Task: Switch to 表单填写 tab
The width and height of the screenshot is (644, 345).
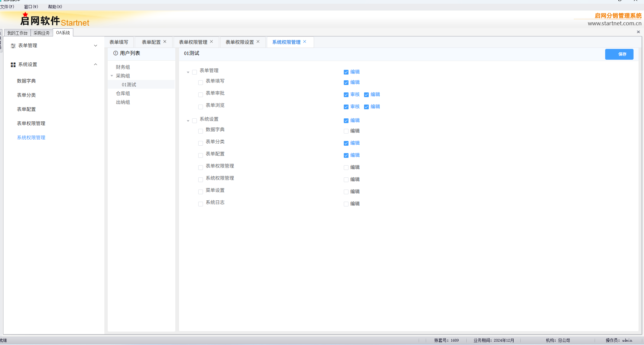Action: pyautogui.click(x=119, y=42)
